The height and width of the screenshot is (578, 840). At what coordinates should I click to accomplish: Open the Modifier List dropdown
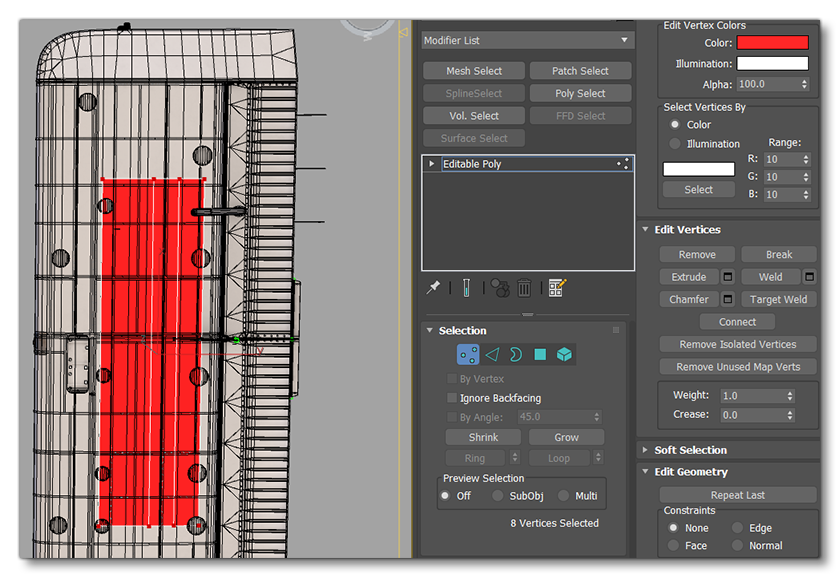527,40
